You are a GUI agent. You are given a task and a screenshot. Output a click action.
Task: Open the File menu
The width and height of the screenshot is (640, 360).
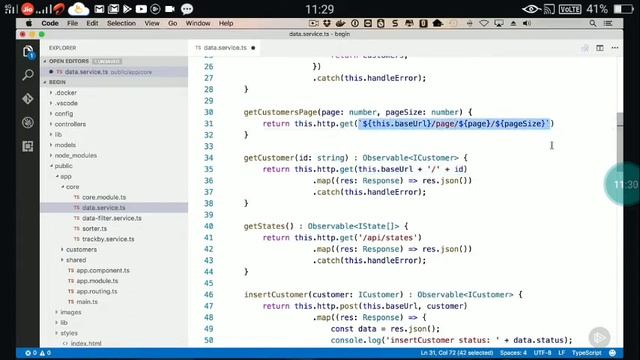[72, 23]
